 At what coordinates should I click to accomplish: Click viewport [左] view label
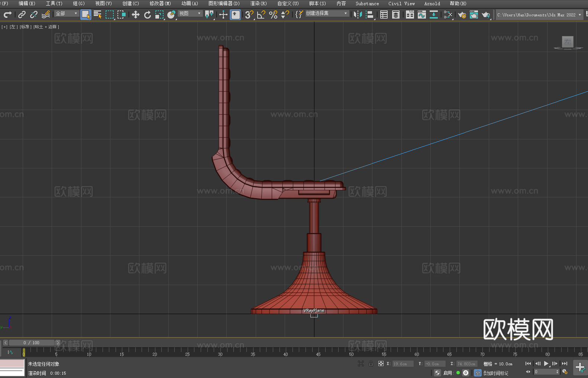(14, 27)
